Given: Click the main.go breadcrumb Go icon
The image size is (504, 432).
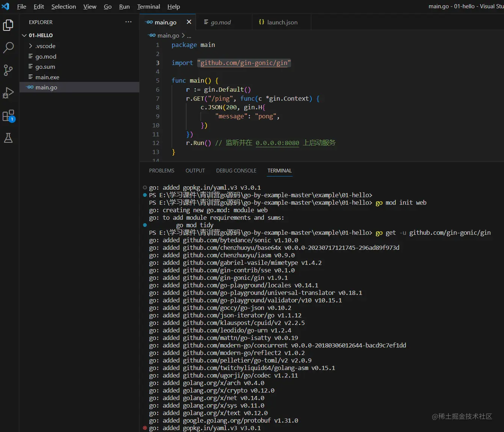Looking at the screenshot, I should [152, 35].
